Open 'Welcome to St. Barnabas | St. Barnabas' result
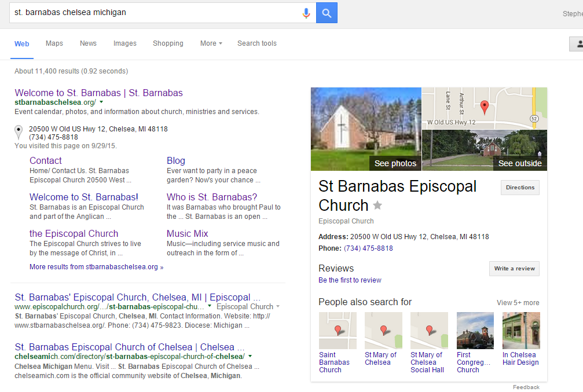 [x=98, y=93]
